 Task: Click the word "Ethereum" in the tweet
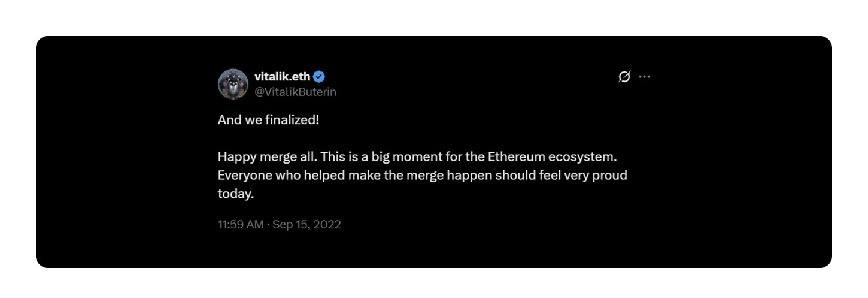(515, 157)
